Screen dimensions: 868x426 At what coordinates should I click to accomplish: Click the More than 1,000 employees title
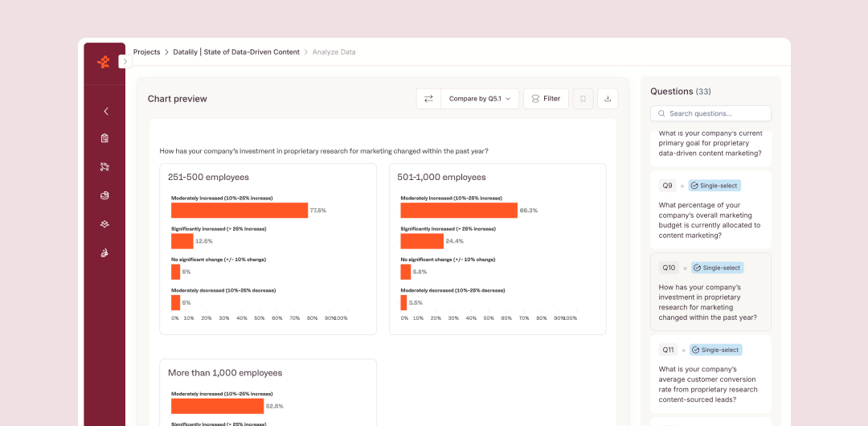(x=225, y=373)
